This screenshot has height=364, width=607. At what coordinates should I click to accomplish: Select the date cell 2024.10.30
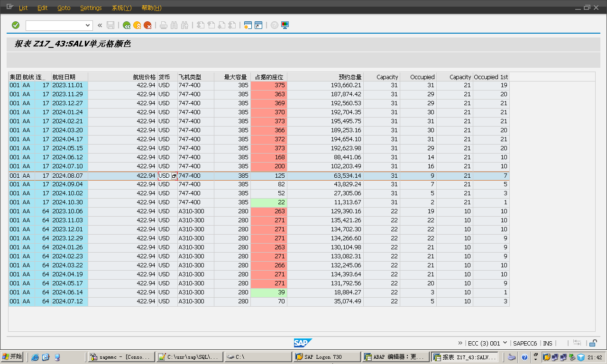point(69,202)
